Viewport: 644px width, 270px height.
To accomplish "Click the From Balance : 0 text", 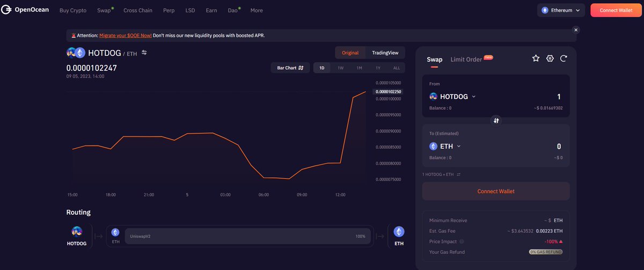I will pyautogui.click(x=440, y=108).
